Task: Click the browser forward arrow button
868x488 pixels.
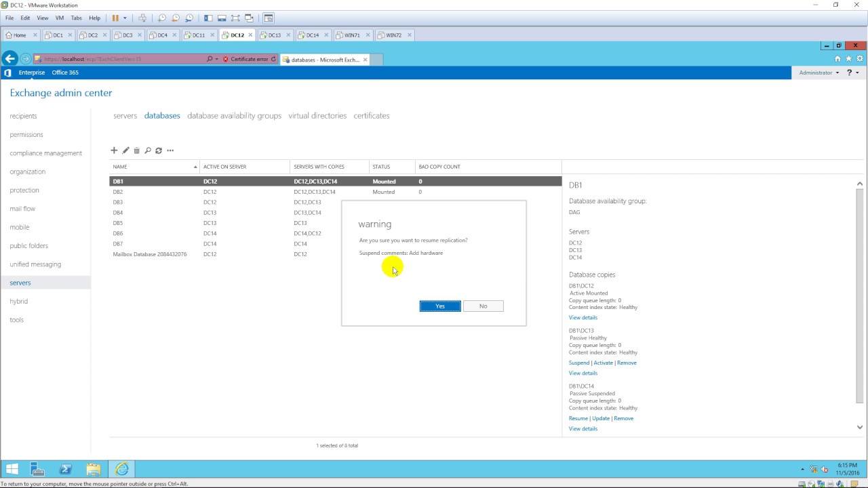Action: [x=26, y=59]
